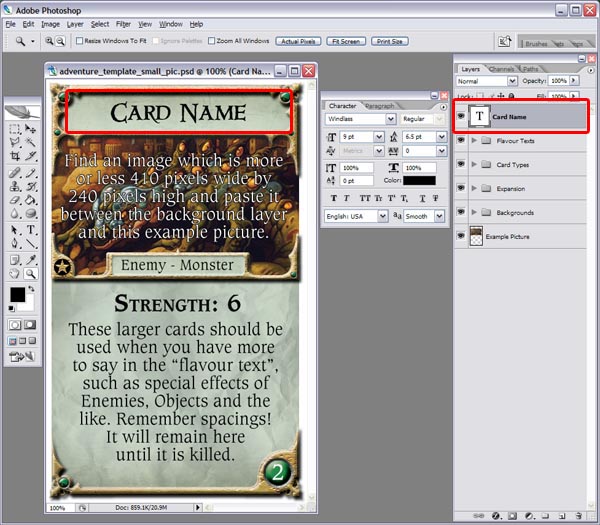Open the English: USA language dropdown
Image resolution: width=600 pixels, height=525 pixels.
point(383,216)
